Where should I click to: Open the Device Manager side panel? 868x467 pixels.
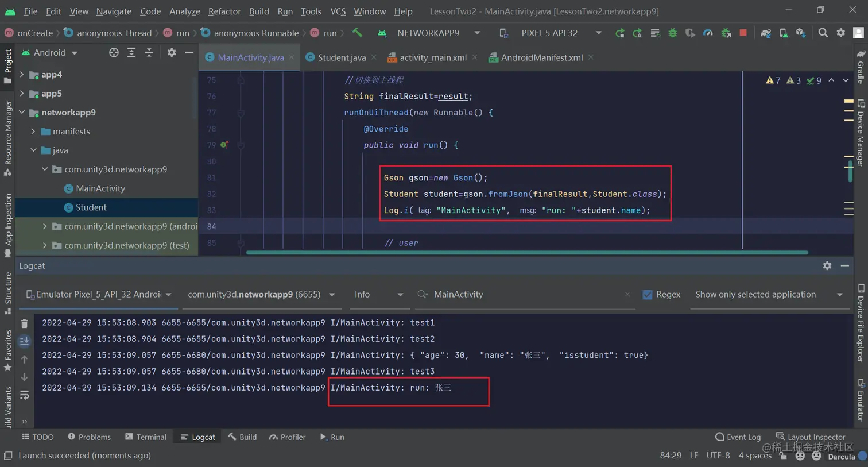pyautogui.click(x=861, y=133)
